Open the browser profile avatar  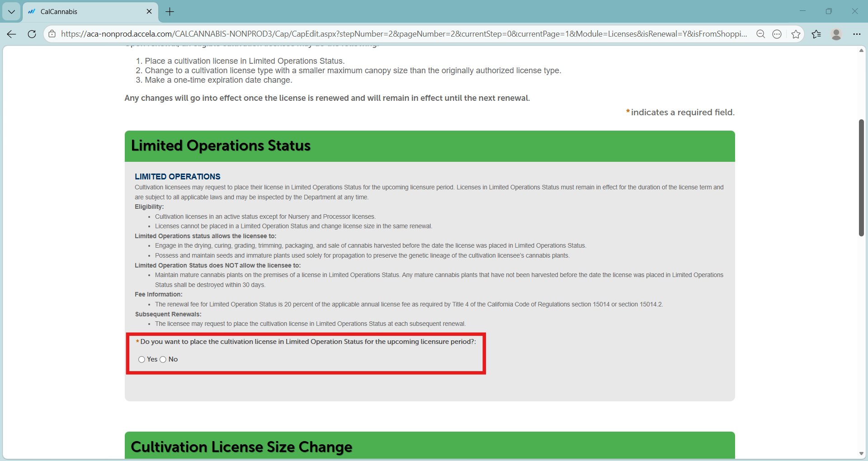tap(836, 34)
